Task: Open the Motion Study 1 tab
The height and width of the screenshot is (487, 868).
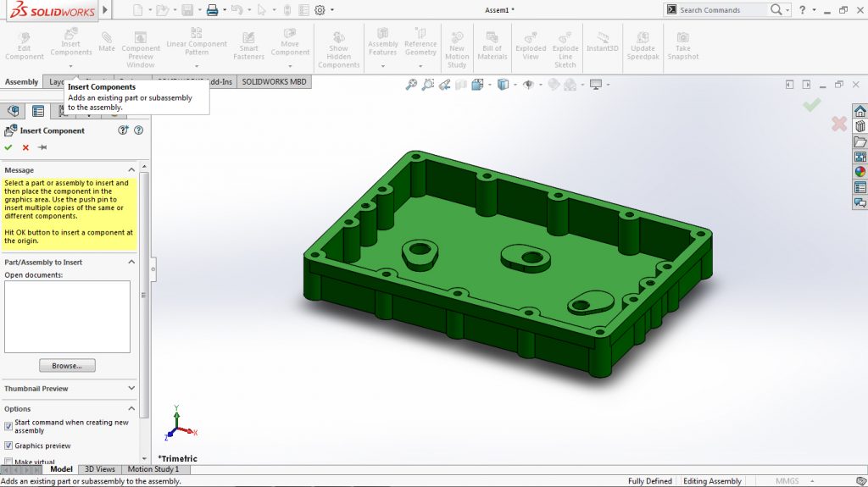Action: tap(153, 469)
